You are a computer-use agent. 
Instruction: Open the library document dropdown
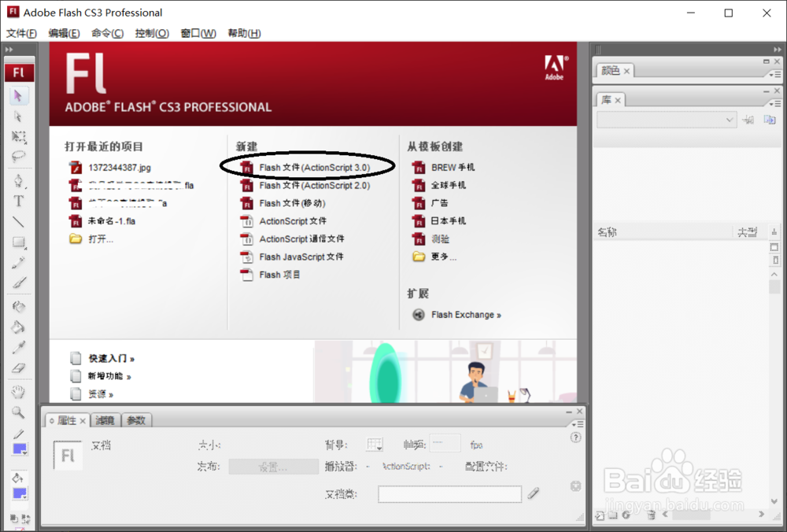point(667,120)
